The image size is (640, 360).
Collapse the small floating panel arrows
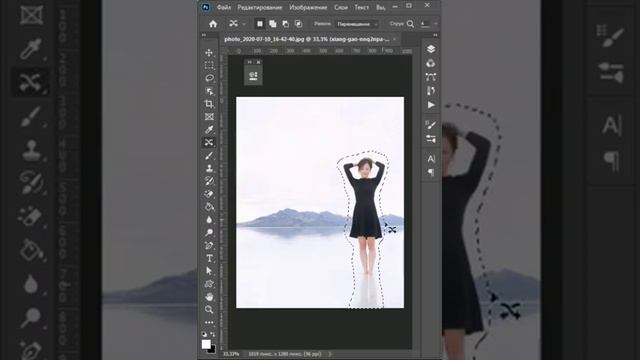[249, 62]
